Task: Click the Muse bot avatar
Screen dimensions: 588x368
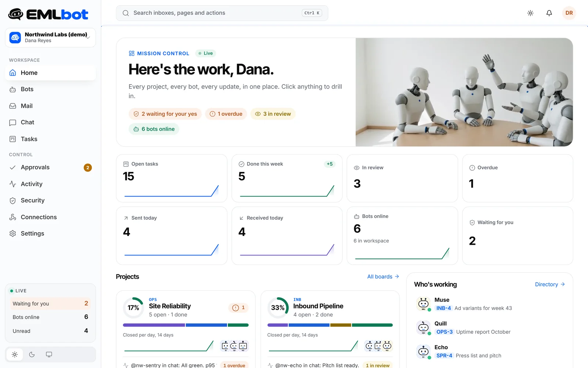Action: click(423, 304)
